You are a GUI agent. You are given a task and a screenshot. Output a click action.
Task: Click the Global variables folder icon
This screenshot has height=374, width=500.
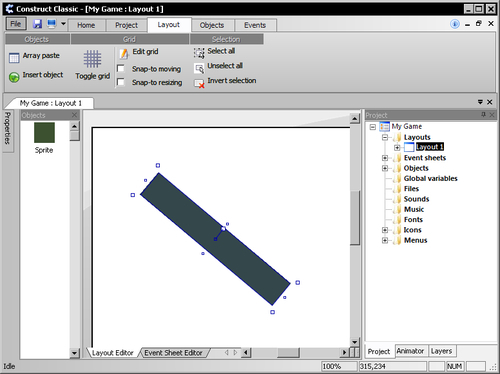397,178
